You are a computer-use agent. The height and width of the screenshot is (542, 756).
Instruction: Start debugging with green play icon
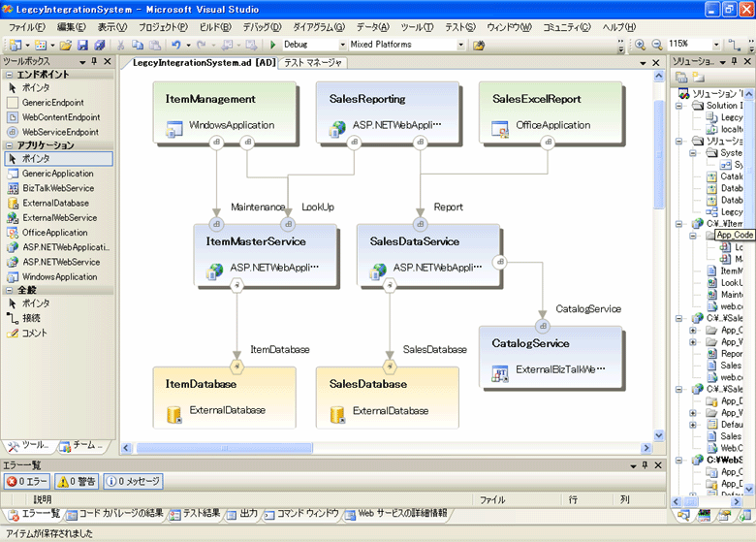coord(273,45)
